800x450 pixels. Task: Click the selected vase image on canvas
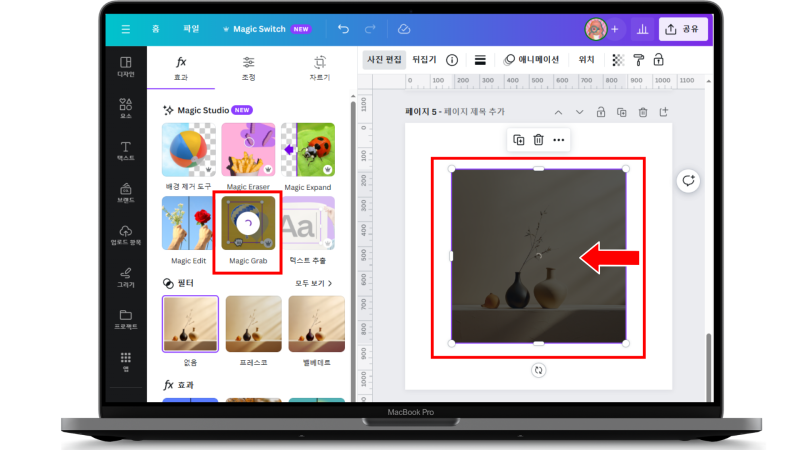click(x=538, y=256)
